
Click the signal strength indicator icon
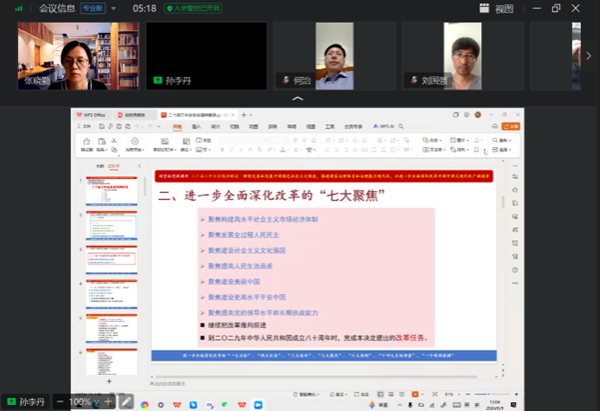coord(18,8)
